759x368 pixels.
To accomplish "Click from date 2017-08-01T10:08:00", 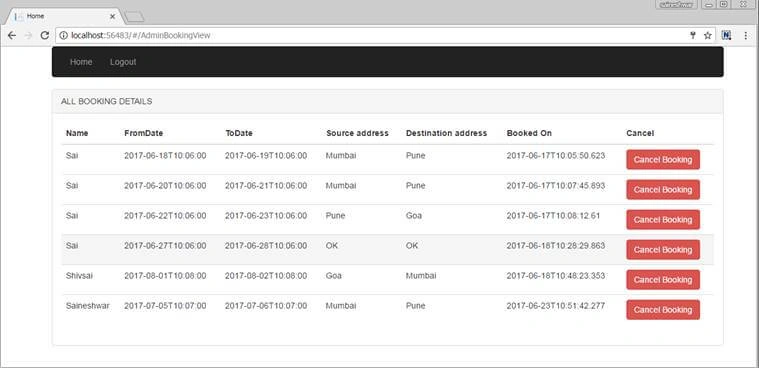I will [165, 276].
